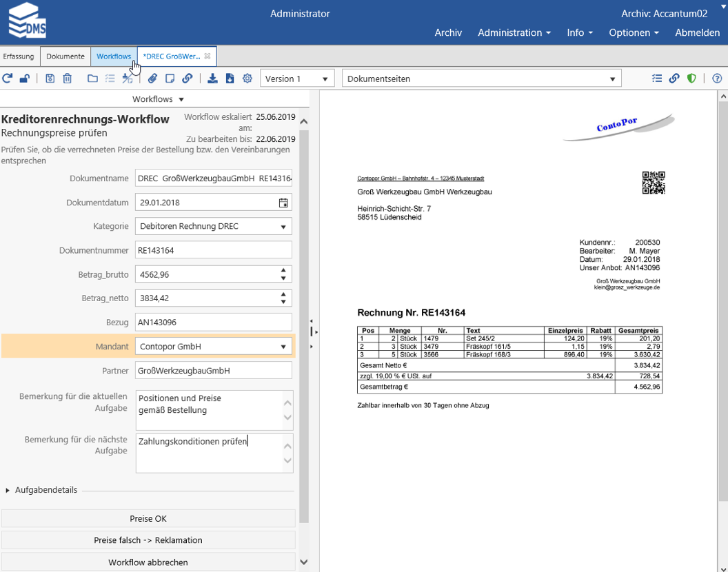Open the Administration menu
The height and width of the screenshot is (572, 728).
coord(514,32)
